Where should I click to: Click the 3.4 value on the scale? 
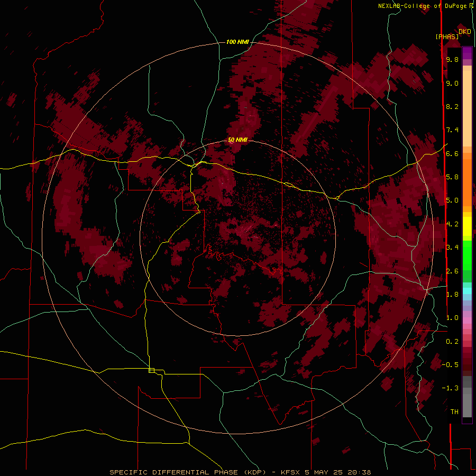coord(452,248)
